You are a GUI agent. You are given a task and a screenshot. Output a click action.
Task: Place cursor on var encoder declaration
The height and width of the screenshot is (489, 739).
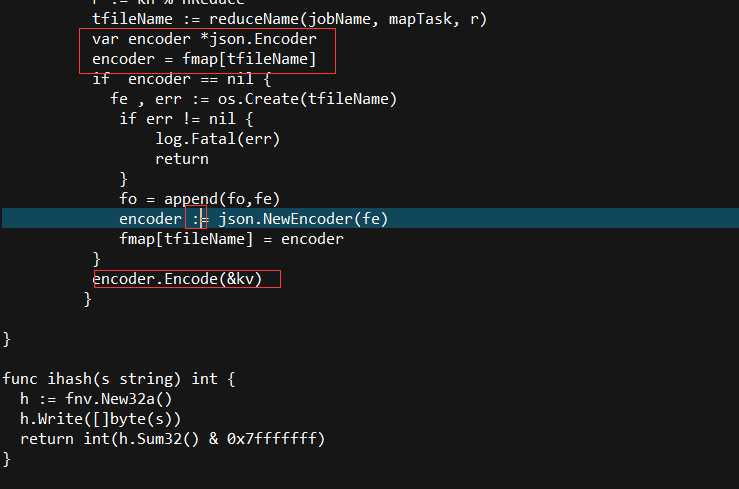click(204, 39)
